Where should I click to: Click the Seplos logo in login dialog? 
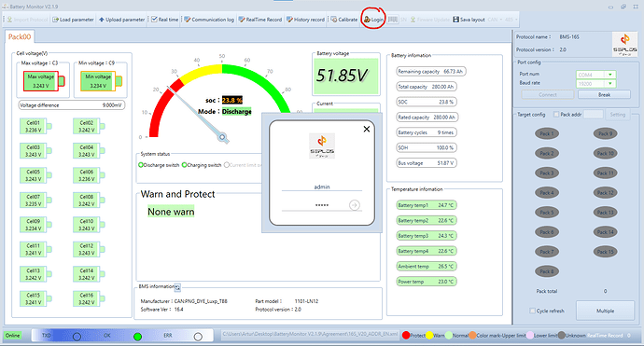tap(322, 145)
